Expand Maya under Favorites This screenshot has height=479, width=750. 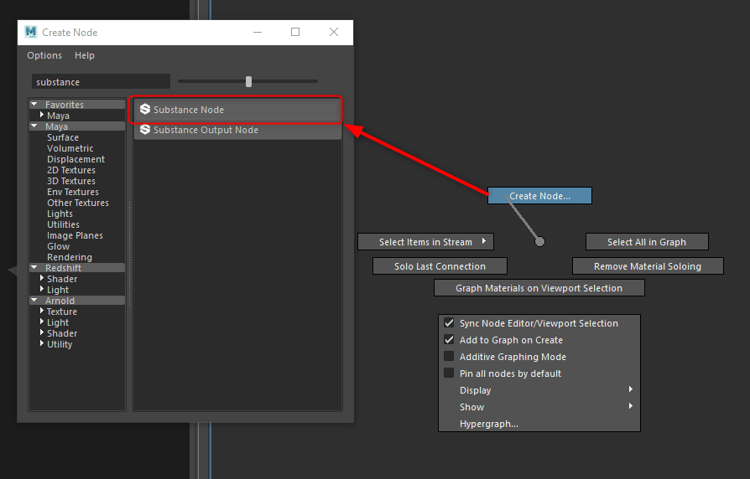(42, 115)
